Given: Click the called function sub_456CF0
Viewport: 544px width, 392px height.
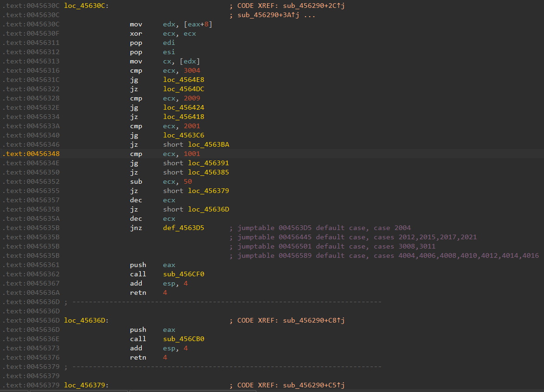Looking at the screenshot, I should 183,274.
